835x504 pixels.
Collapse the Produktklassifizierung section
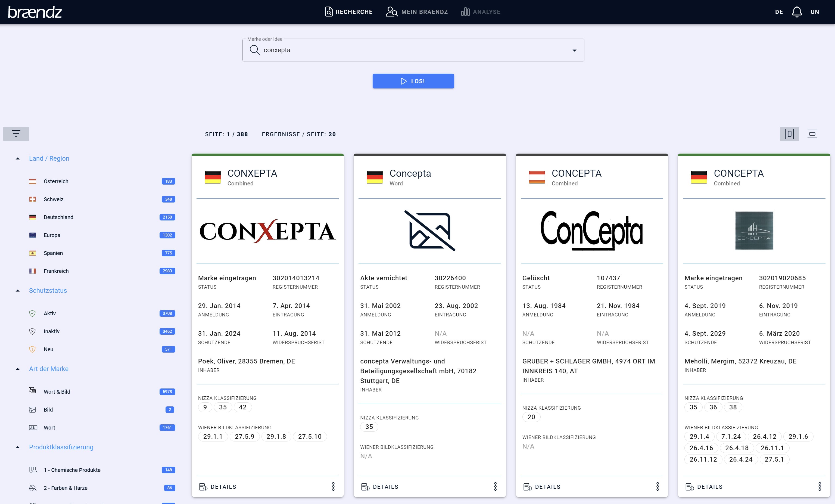(x=18, y=447)
